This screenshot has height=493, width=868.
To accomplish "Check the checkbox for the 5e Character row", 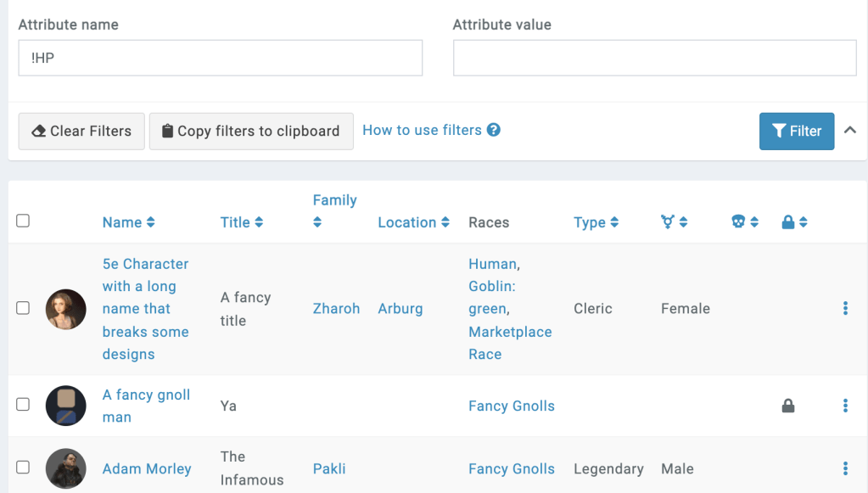I will 23,308.
